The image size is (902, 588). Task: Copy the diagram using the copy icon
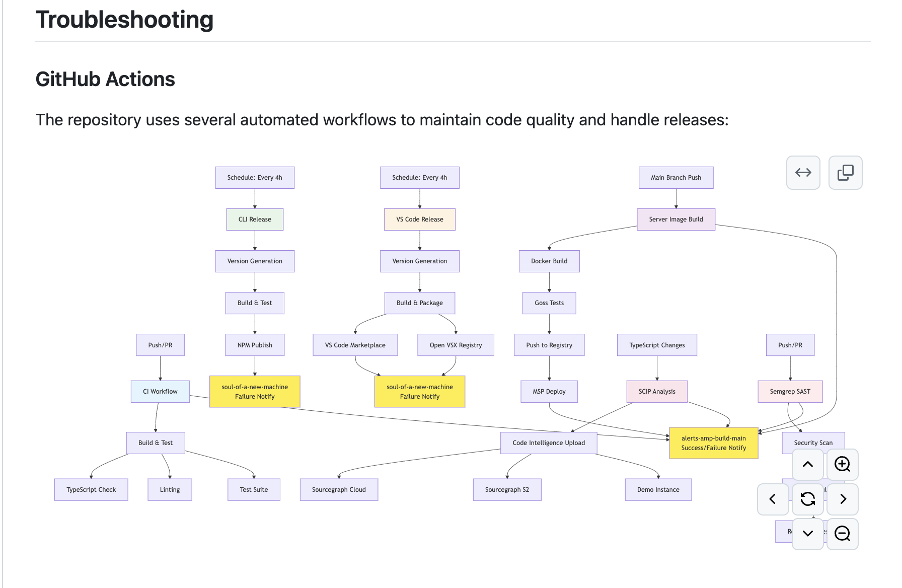846,173
